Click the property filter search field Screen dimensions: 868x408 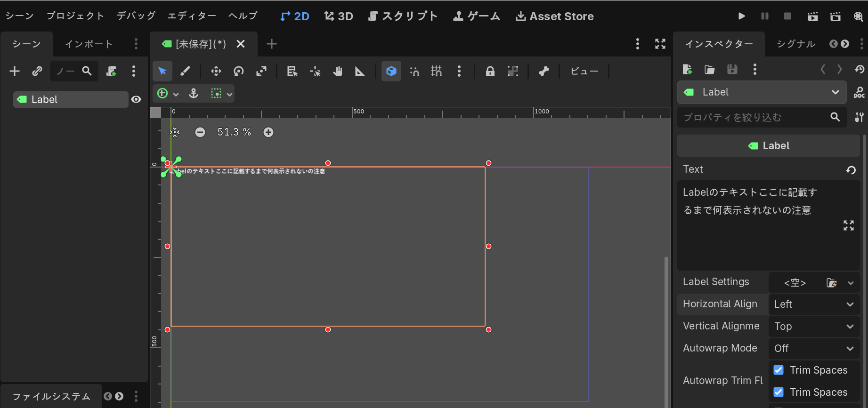coord(762,117)
